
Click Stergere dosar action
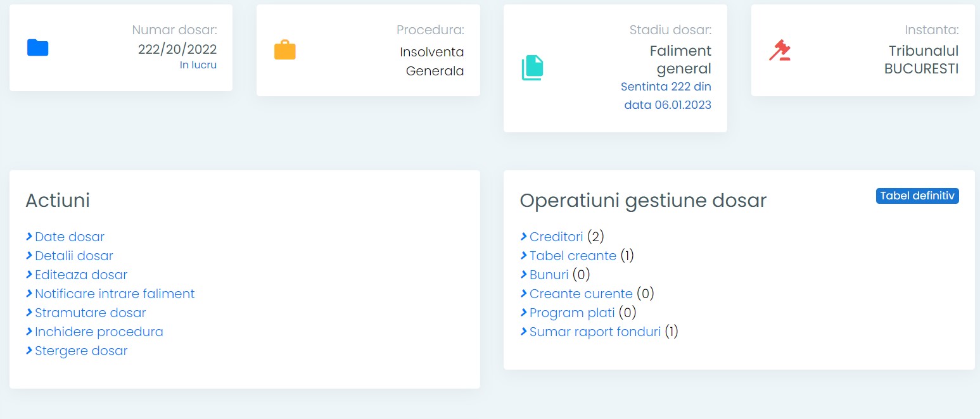click(x=81, y=350)
